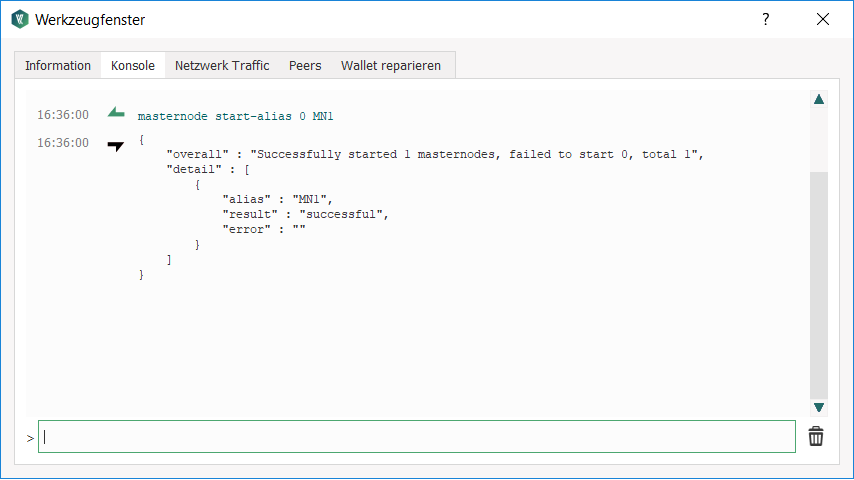This screenshot has height=480, width=854.
Task: Click the black response arrow icon
Action: pyautogui.click(x=116, y=145)
